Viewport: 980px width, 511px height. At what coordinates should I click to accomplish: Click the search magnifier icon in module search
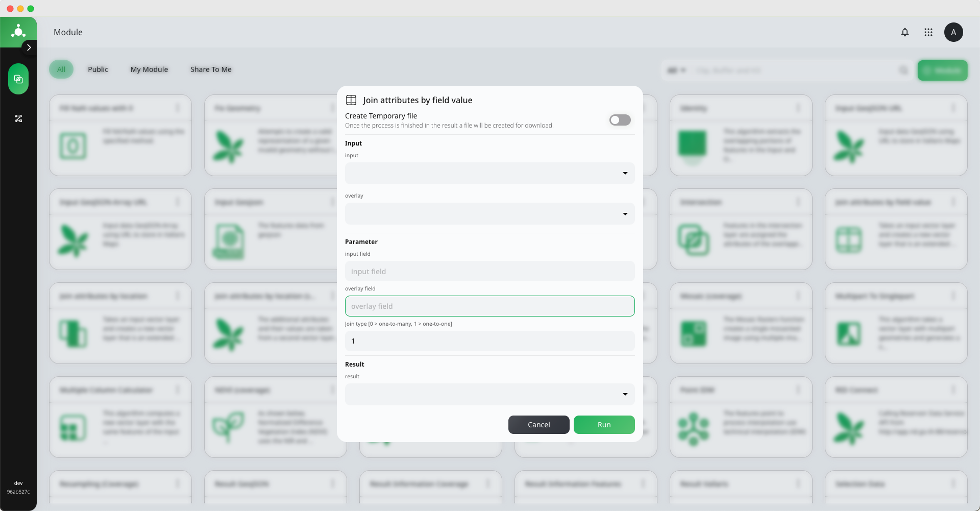pos(903,70)
